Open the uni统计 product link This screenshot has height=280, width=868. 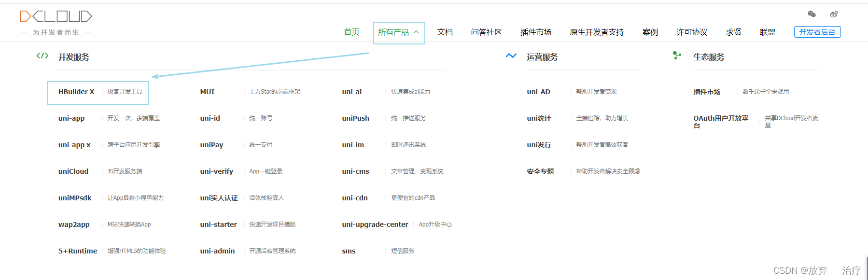tap(539, 118)
